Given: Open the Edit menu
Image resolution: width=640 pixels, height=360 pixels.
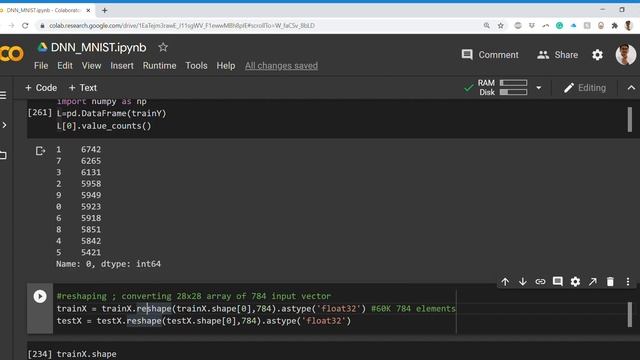Looking at the screenshot, I should pos(65,66).
